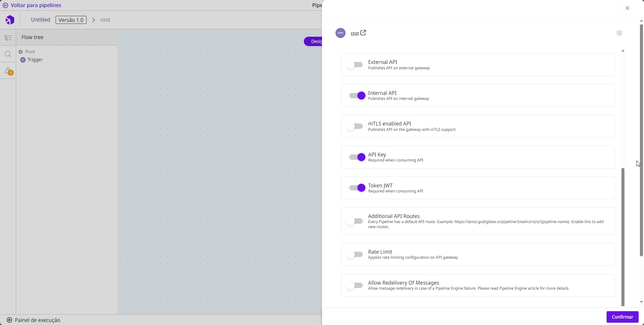Open the warnings icon with badge

click(x=8, y=71)
